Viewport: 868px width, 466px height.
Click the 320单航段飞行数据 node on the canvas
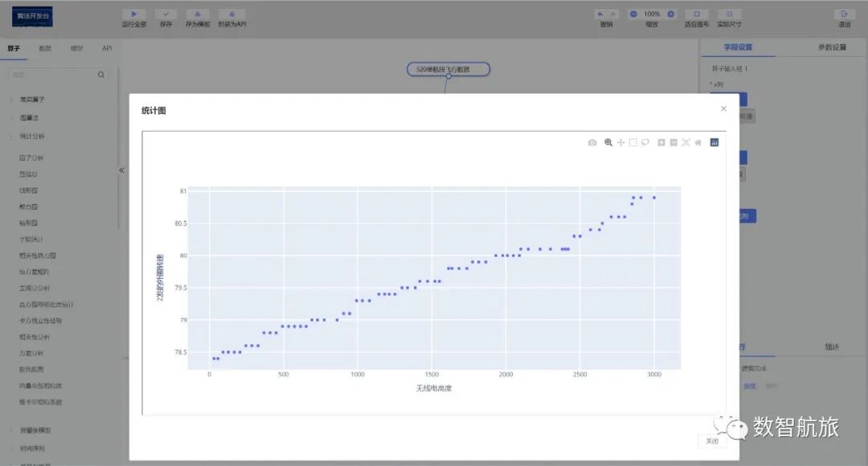click(x=448, y=69)
